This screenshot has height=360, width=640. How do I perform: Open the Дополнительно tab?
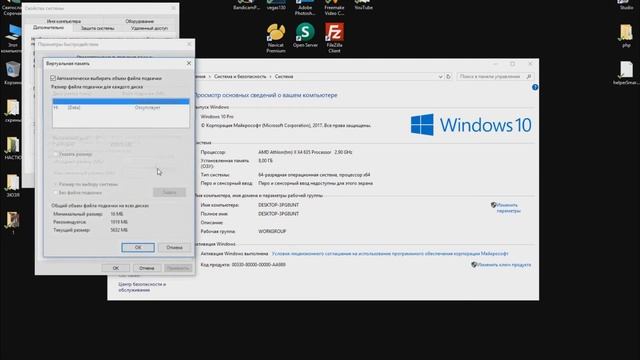[49, 28]
